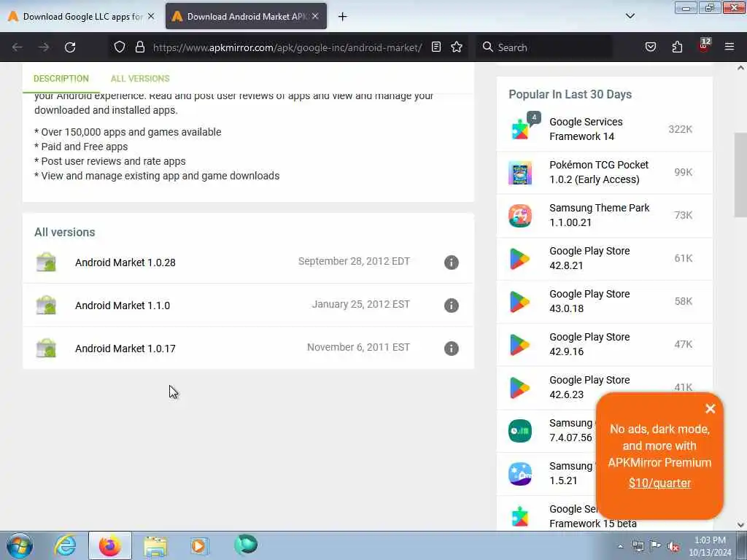Click Google Services Framework 14 icon
This screenshot has height=560, width=747.
520,128
